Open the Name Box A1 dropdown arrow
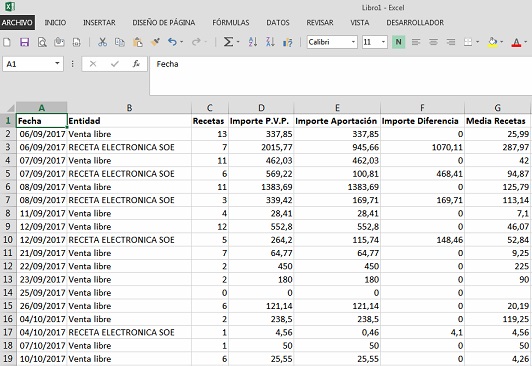The image size is (532, 366). 57,63
